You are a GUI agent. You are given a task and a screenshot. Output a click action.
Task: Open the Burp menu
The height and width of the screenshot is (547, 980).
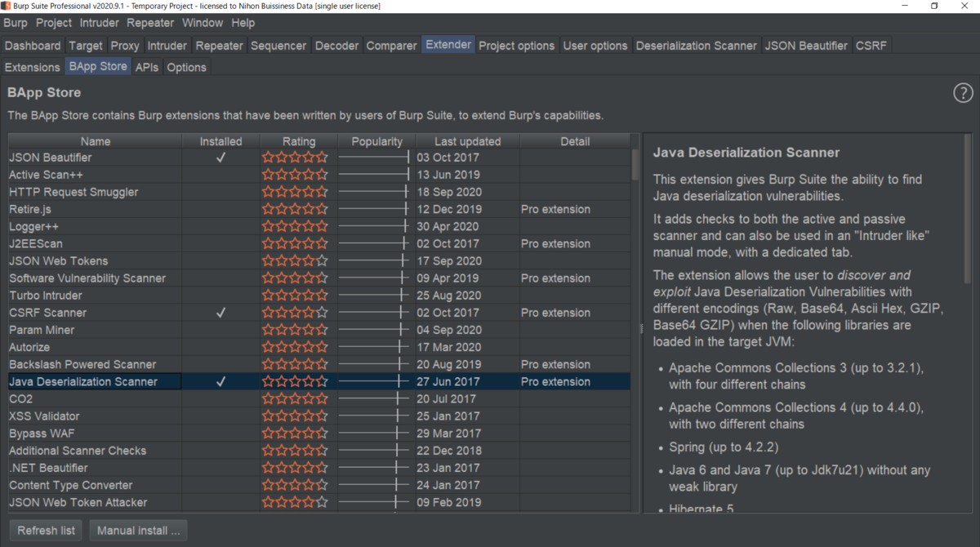tap(16, 23)
